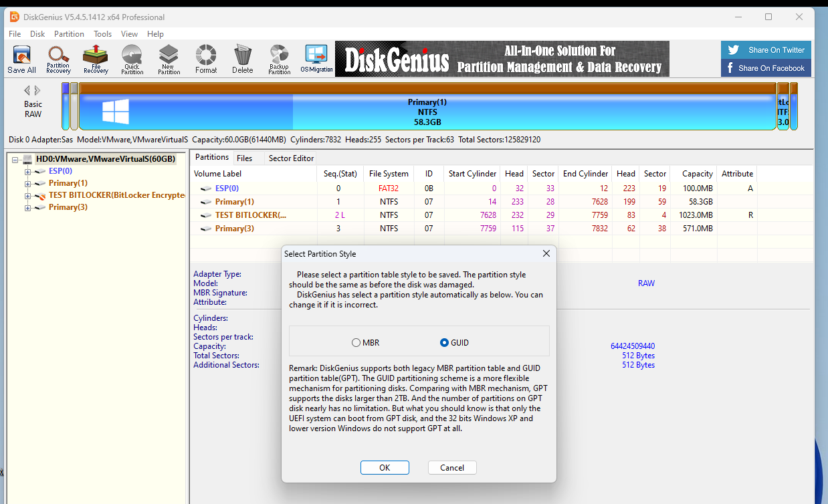This screenshot has width=828, height=504.
Task: Confirm with the OK button
Action: tap(385, 468)
